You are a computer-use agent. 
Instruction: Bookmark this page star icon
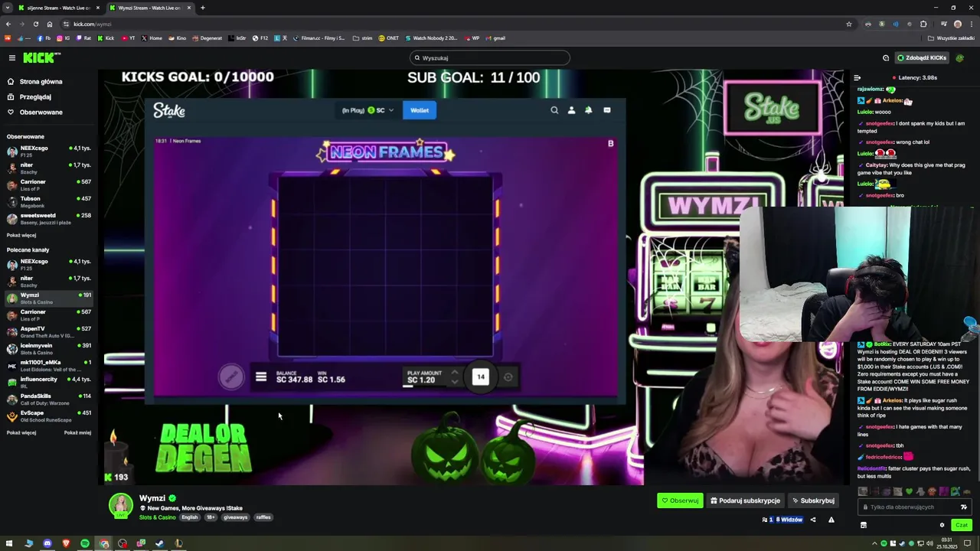point(848,24)
